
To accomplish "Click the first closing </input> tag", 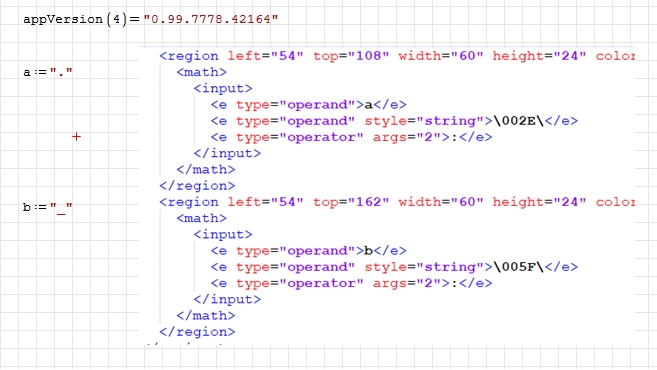I will (x=227, y=153).
